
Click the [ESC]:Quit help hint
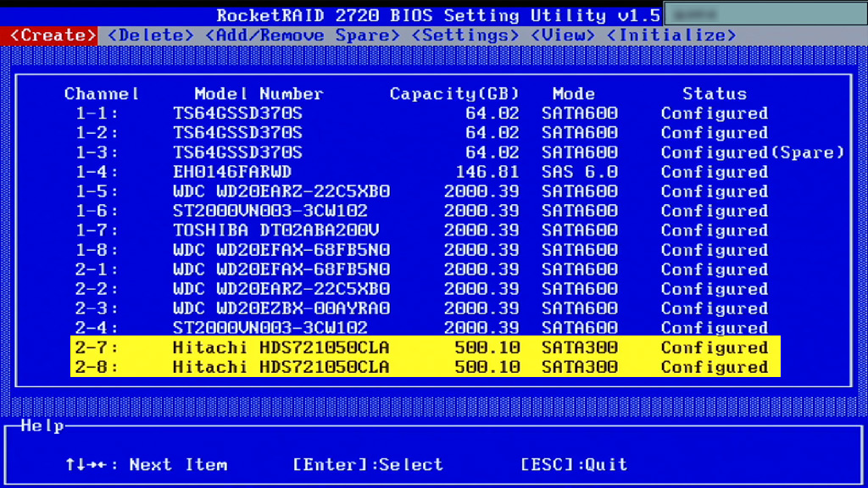coord(574,464)
